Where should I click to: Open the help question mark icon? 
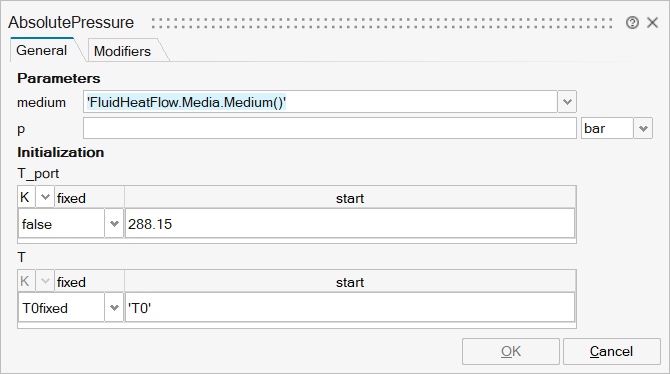pyautogui.click(x=632, y=23)
